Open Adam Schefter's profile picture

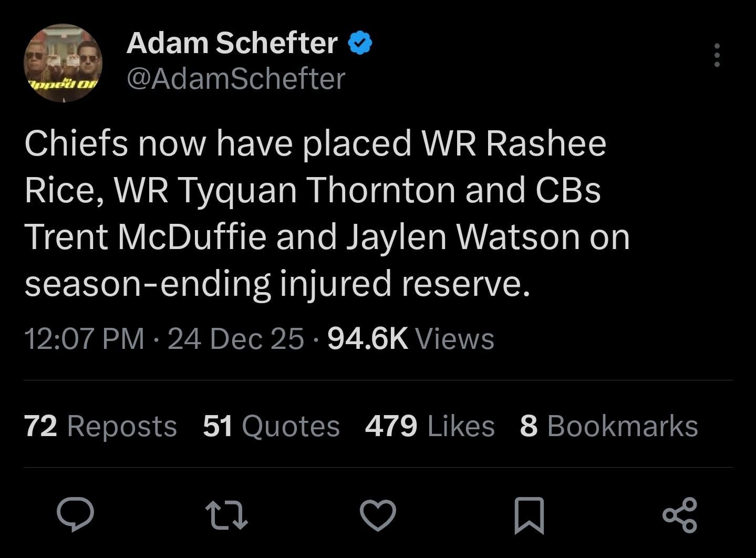pyautogui.click(x=63, y=63)
